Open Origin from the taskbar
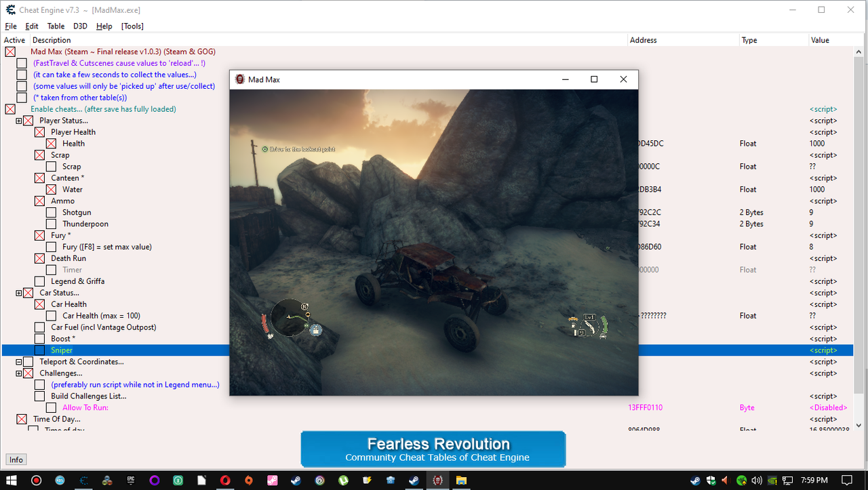 pyautogui.click(x=249, y=481)
